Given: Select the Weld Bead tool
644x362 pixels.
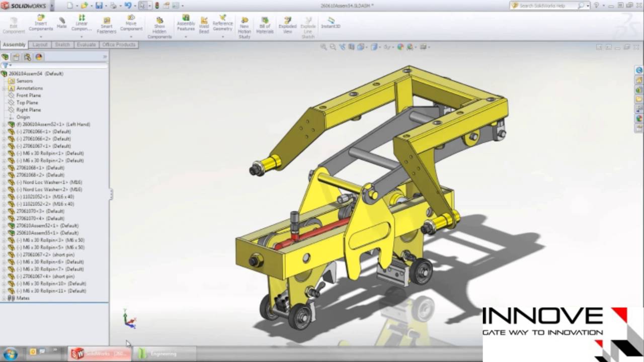Looking at the screenshot, I should coord(204,25).
